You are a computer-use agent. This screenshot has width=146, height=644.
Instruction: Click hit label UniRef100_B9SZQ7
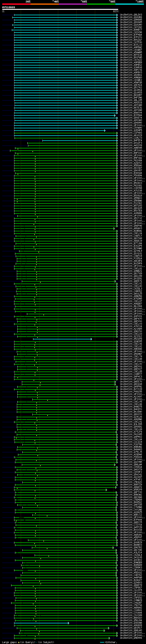(131, 40)
